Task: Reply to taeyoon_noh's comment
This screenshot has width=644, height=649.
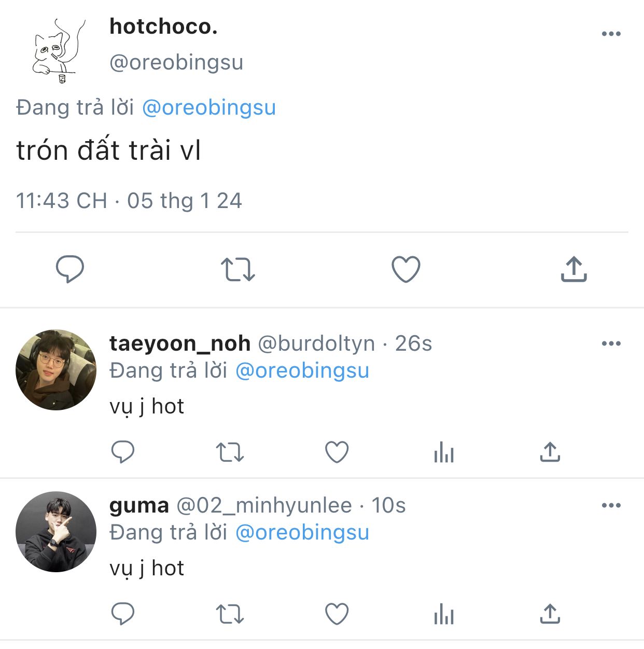Action: point(123,452)
